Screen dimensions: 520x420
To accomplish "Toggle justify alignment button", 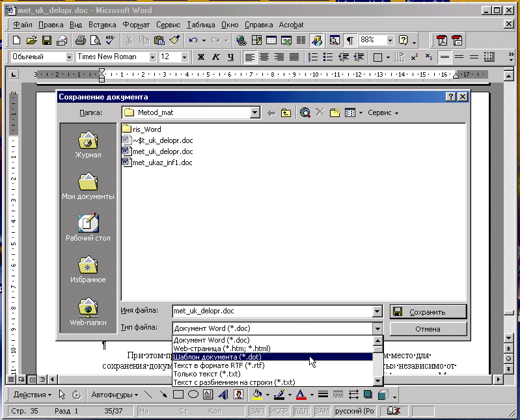I will [x=294, y=57].
